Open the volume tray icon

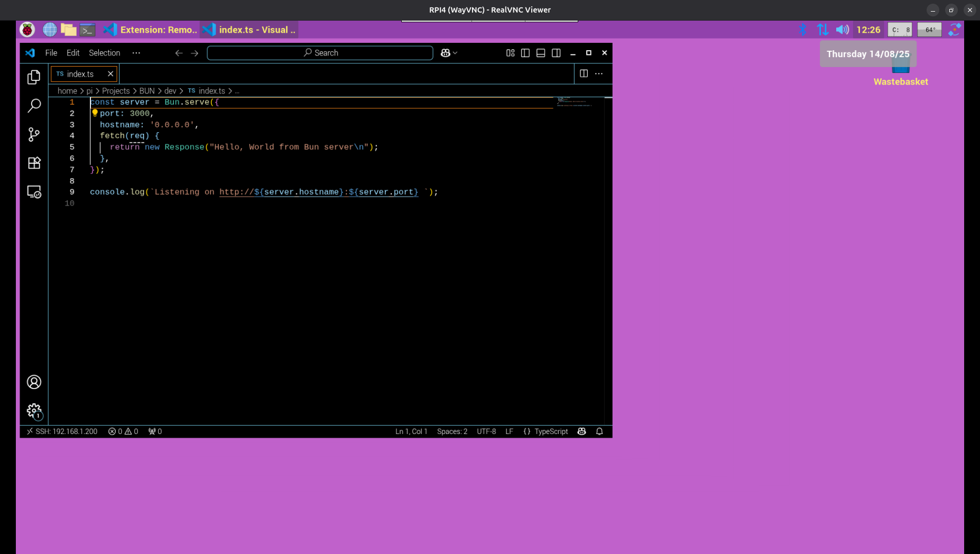843,30
